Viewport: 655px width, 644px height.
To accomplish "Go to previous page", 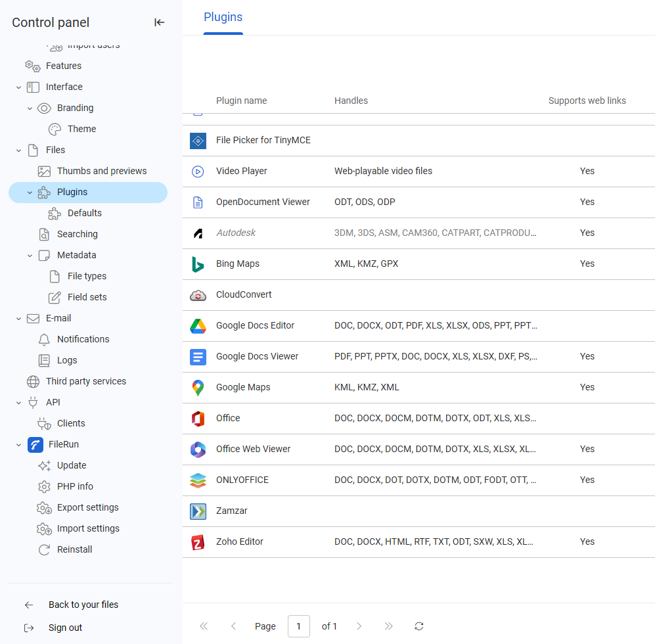I will pyautogui.click(x=233, y=626).
